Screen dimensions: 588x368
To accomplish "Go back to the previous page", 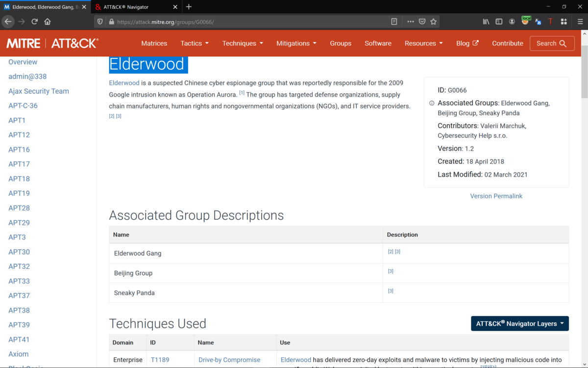I will click(x=8, y=22).
